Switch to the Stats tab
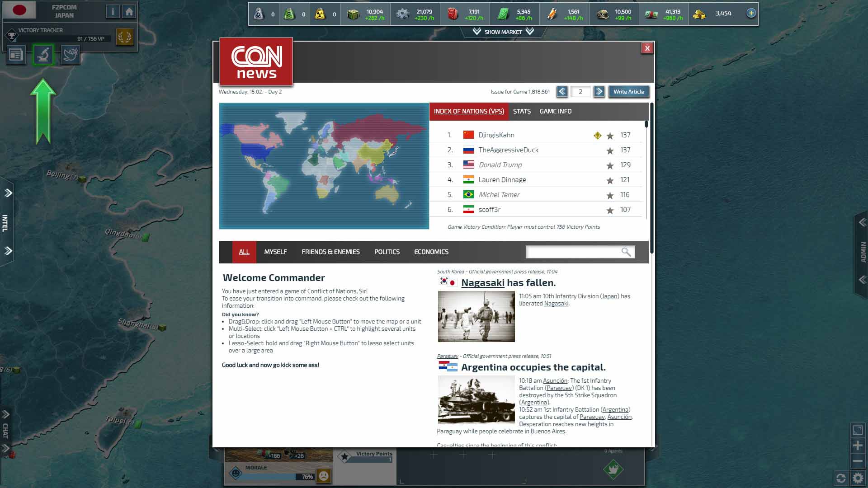Image resolution: width=868 pixels, height=488 pixels. coord(522,111)
